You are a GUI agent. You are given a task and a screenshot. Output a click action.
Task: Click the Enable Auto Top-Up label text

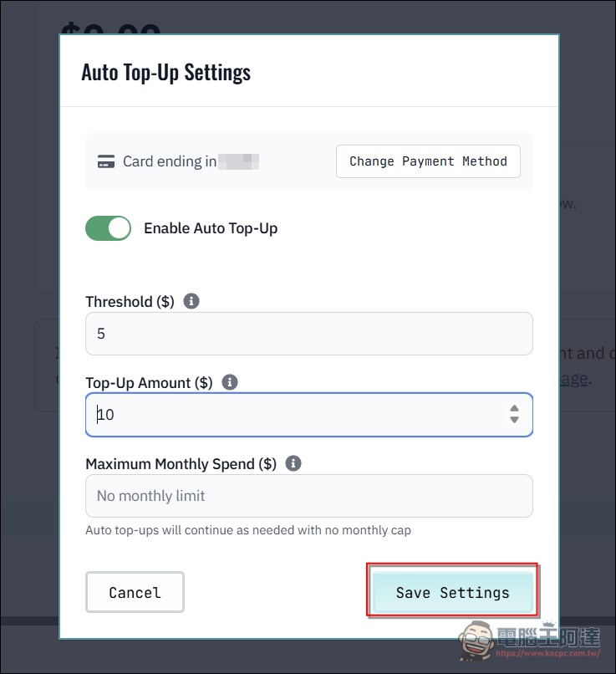(211, 228)
